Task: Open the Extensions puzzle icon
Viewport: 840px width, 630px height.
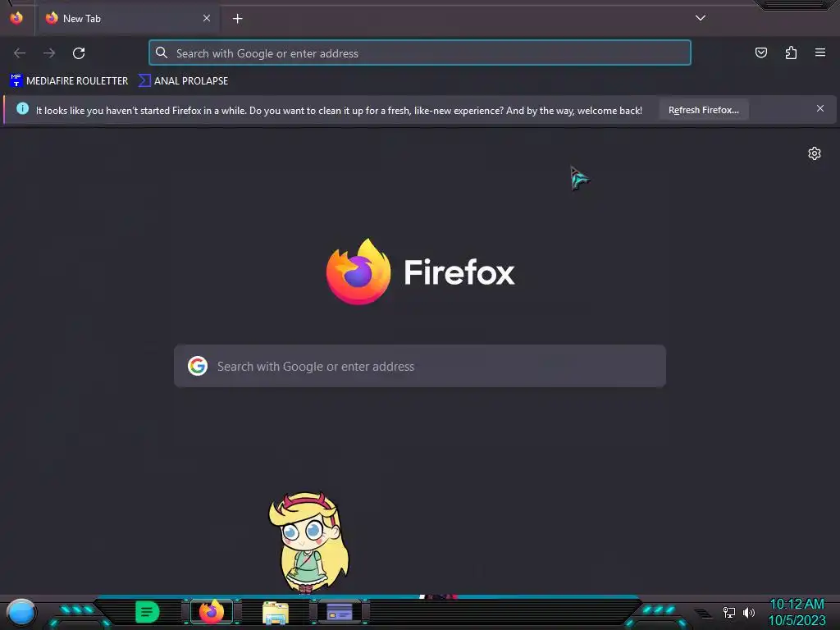Action: [791, 52]
